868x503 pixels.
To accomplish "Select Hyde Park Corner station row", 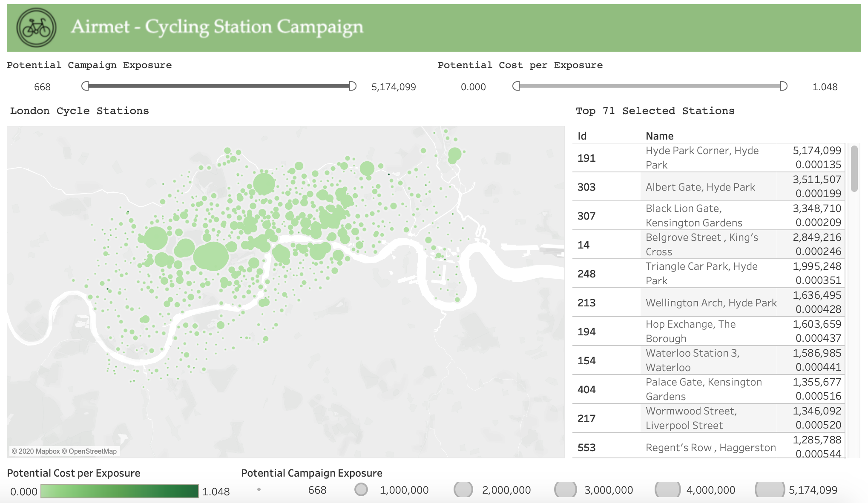I will point(702,158).
